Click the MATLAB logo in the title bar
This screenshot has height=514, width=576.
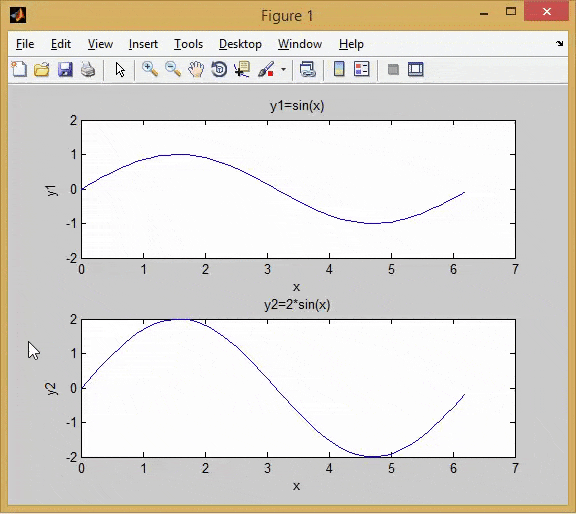click(x=18, y=15)
